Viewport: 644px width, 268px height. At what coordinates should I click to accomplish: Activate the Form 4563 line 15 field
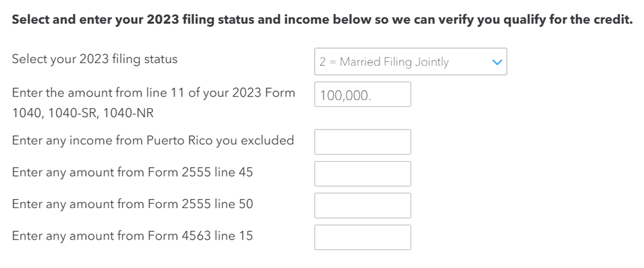(362, 236)
